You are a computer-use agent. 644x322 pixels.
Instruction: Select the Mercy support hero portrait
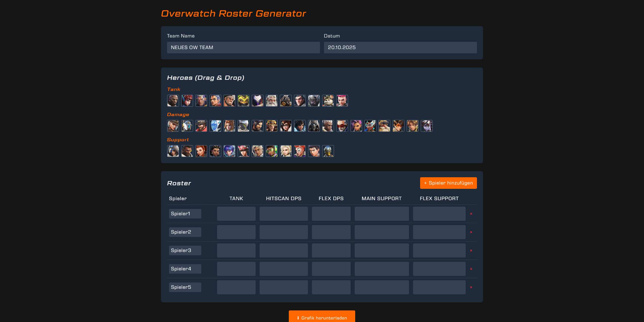(x=286, y=151)
